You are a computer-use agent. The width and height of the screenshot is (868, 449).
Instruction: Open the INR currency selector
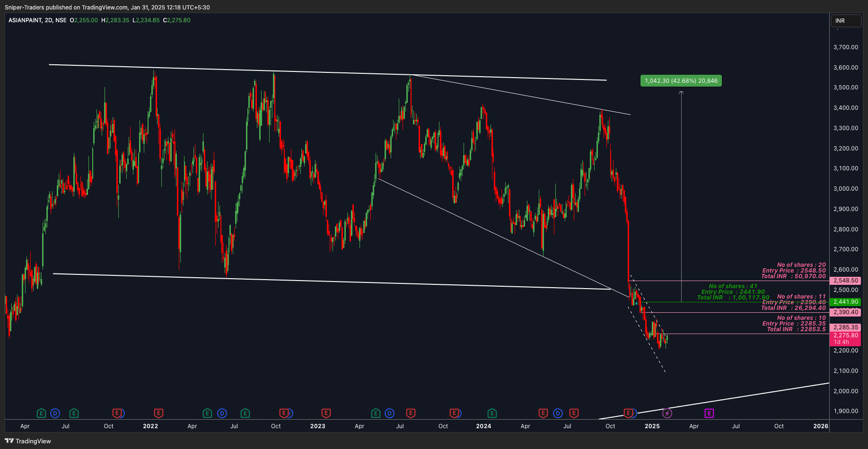pyautogui.click(x=846, y=21)
